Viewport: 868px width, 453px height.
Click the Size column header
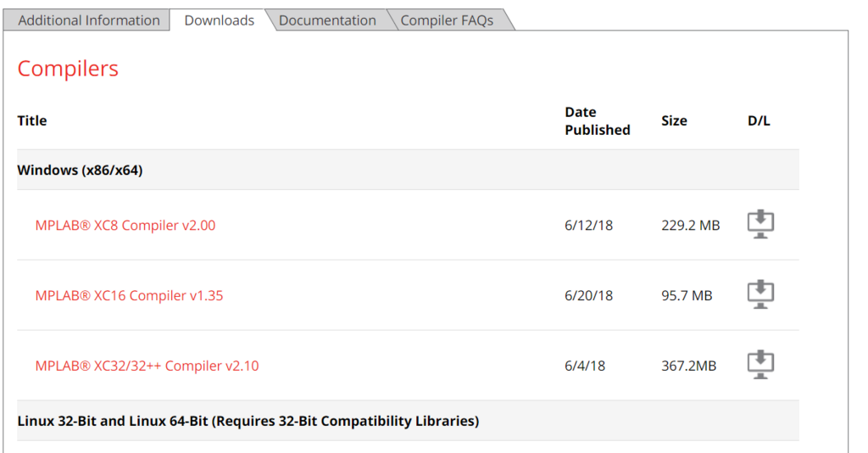(674, 120)
